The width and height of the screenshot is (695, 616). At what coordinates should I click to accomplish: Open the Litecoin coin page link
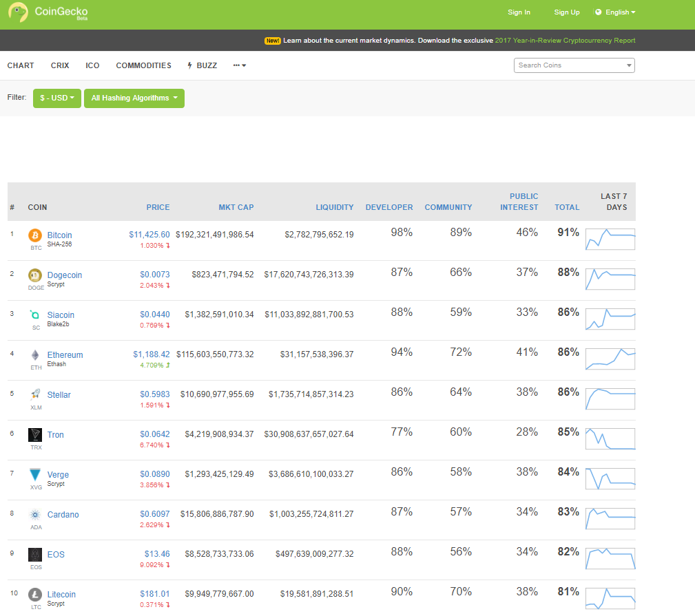point(61,594)
